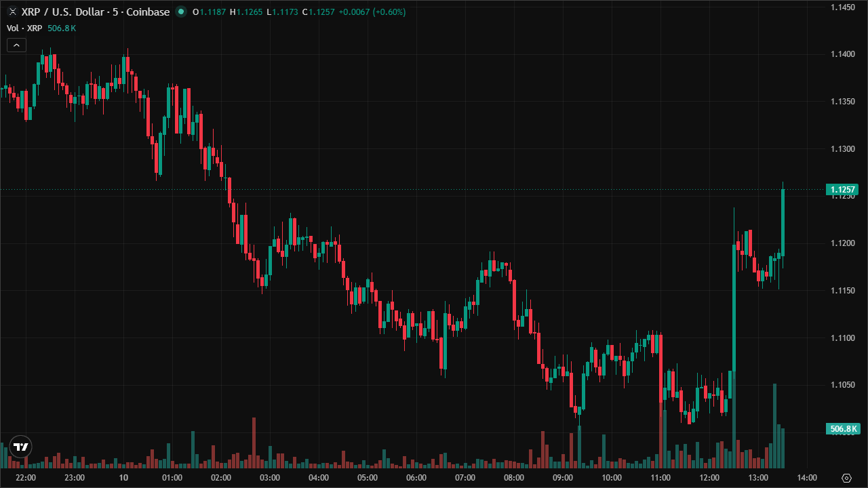
Task: Click the 12:00 time axis label
Action: [x=709, y=478]
